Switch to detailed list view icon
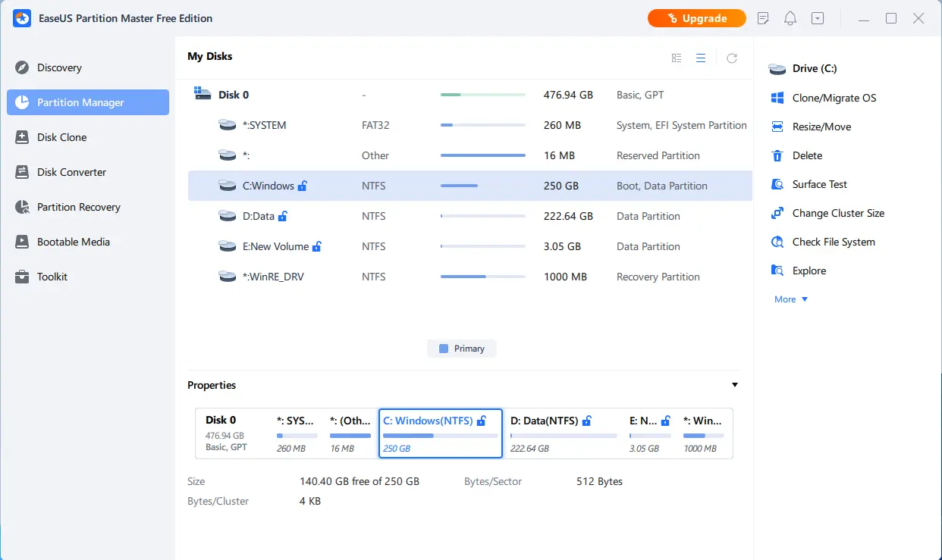 point(677,58)
